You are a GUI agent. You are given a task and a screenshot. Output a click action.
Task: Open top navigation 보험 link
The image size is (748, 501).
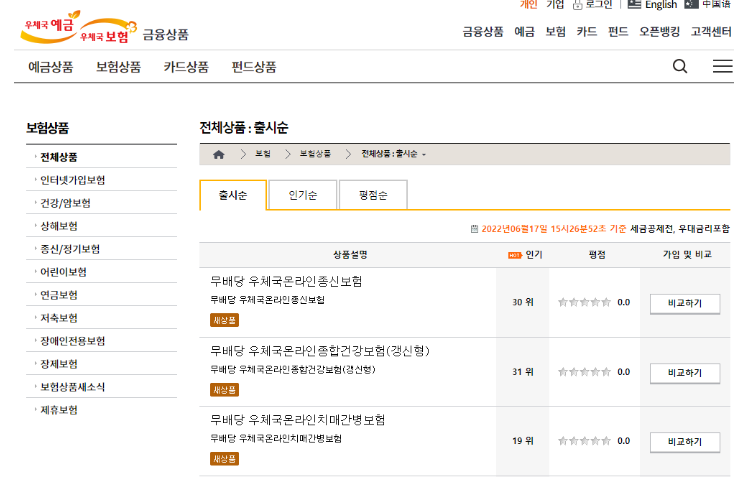tap(556, 31)
